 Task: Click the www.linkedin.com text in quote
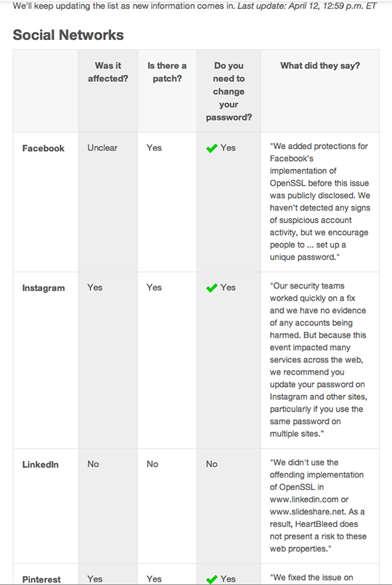(x=304, y=499)
